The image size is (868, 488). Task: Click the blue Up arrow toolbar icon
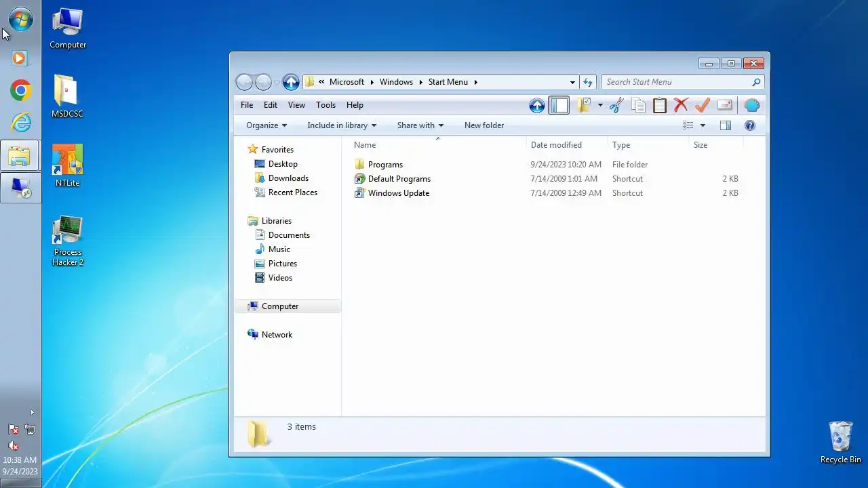pyautogui.click(x=537, y=105)
